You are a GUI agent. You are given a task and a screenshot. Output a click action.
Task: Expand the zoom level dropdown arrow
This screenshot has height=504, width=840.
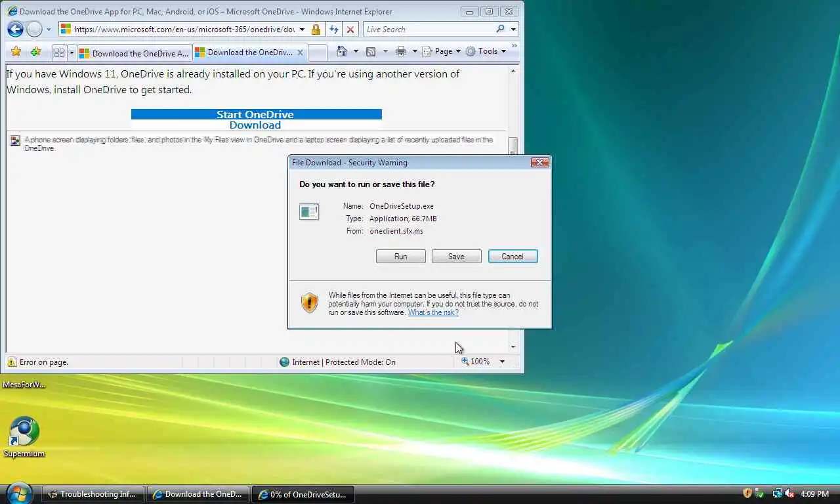[502, 362]
